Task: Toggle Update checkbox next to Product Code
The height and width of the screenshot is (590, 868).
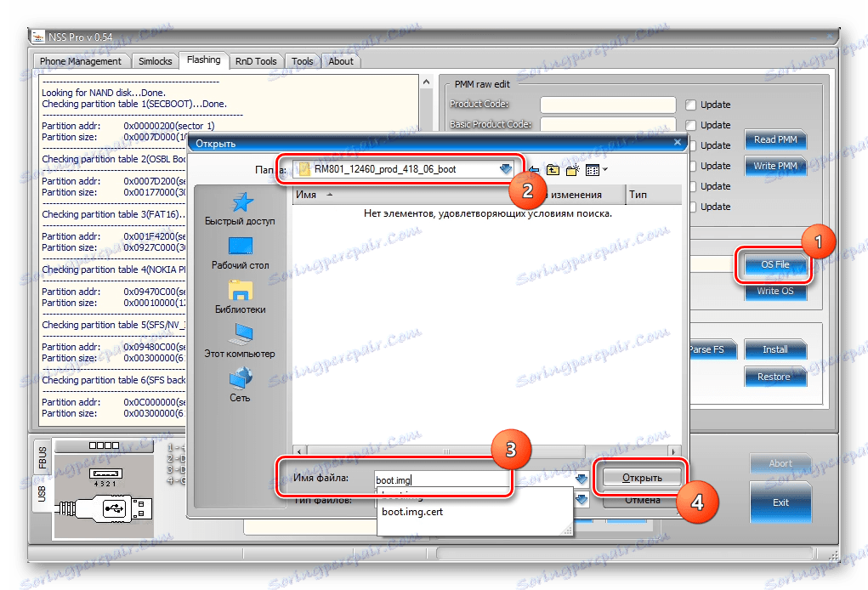Action: (x=690, y=105)
